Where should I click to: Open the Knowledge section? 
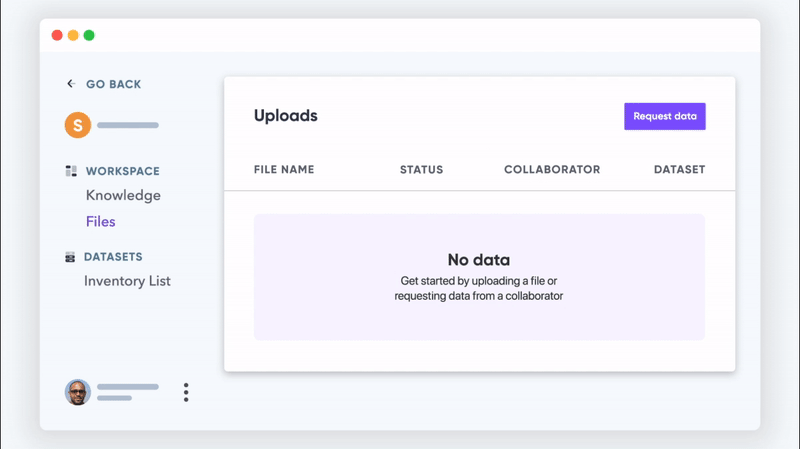[123, 195]
